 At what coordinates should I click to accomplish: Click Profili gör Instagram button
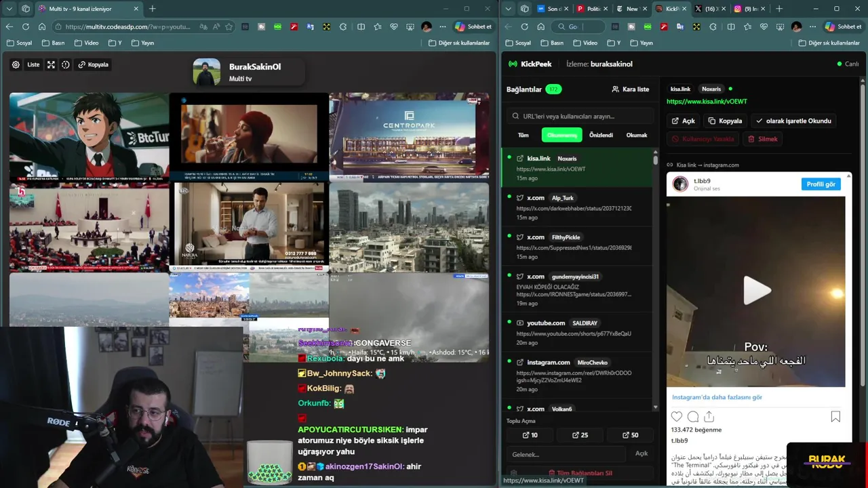pyautogui.click(x=821, y=184)
